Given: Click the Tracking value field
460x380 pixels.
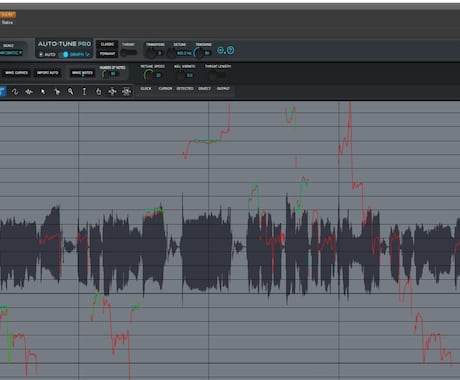Looking at the screenshot, I should 207,53.
